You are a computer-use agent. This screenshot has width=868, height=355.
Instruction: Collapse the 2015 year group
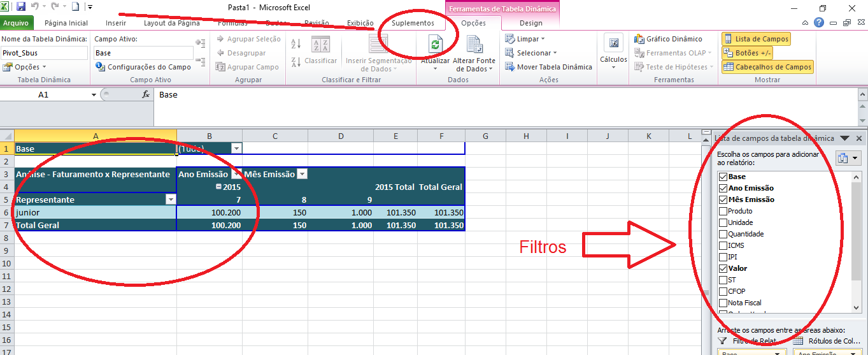coord(218,187)
